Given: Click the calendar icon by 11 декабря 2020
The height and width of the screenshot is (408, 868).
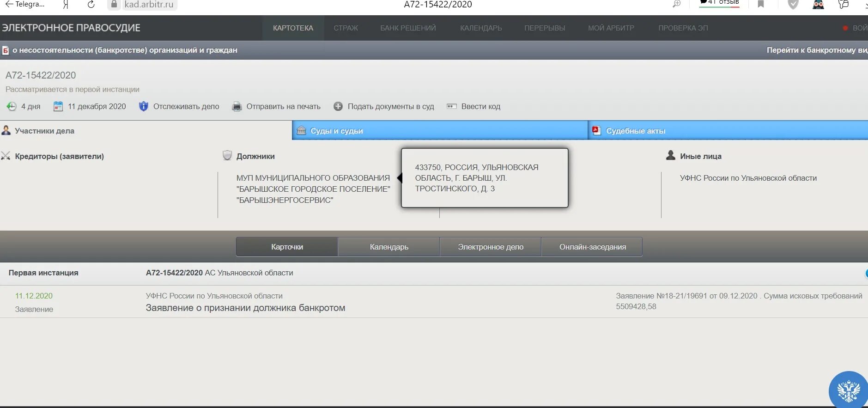Looking at the screenshot, I should coord(58,106).
